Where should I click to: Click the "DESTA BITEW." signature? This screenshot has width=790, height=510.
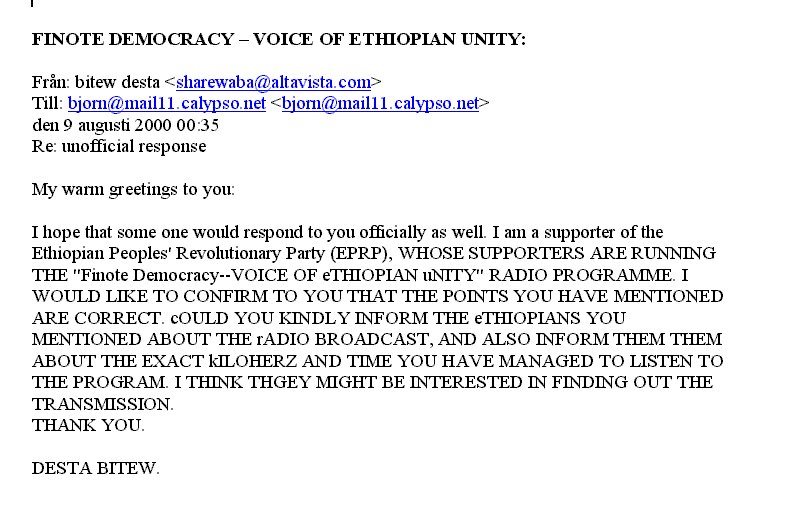pos(96,469)
